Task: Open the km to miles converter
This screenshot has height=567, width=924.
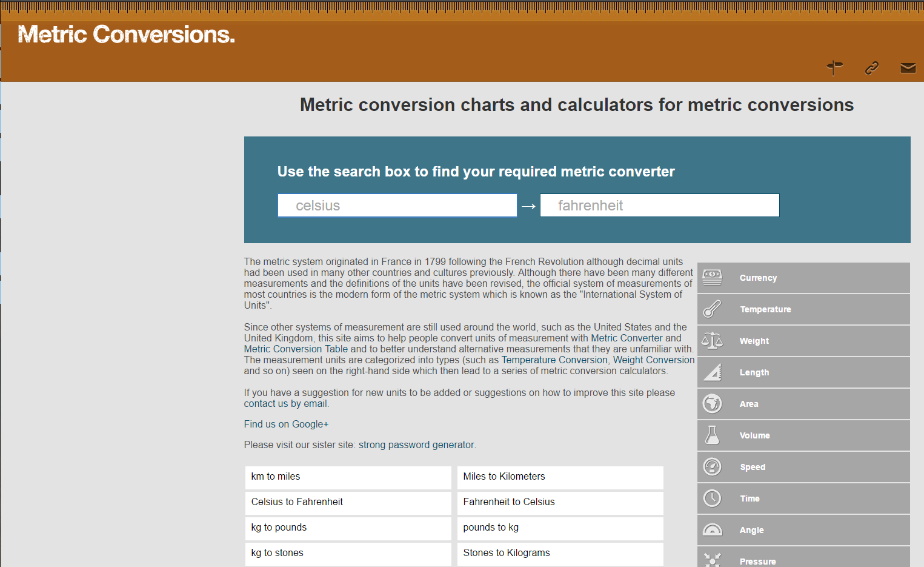Action: click(275, 477)
